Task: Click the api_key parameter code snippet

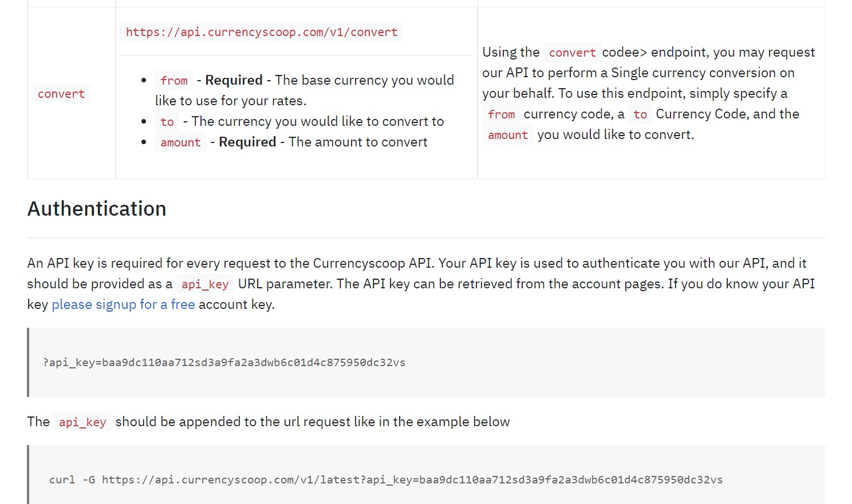Action: (x=204, y=283)
